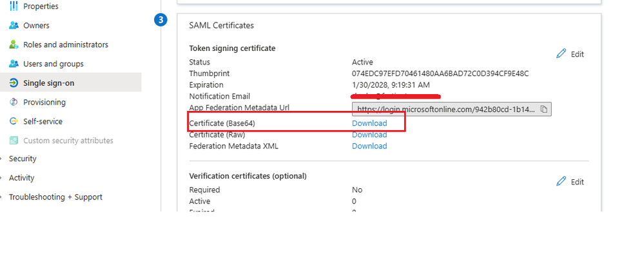
Task: Click the Certificate (Raw) label
Action: pos(217,135)
